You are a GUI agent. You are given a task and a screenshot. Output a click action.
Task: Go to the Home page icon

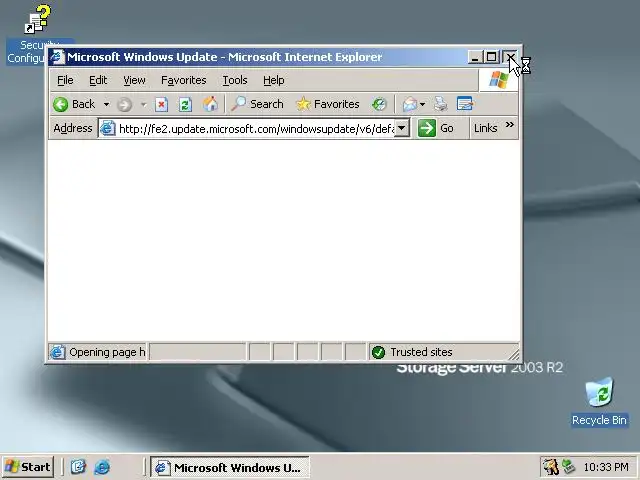pos(210,104)
